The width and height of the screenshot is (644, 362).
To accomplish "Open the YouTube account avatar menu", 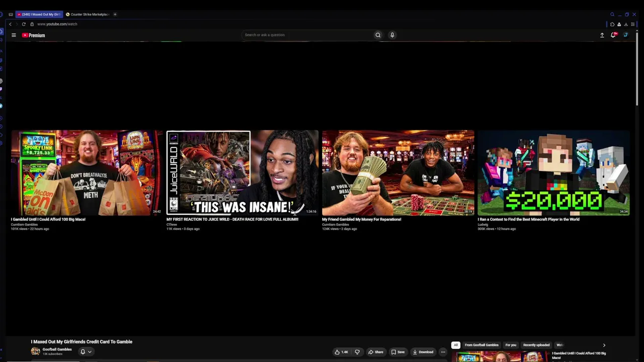I will point(625,35).
